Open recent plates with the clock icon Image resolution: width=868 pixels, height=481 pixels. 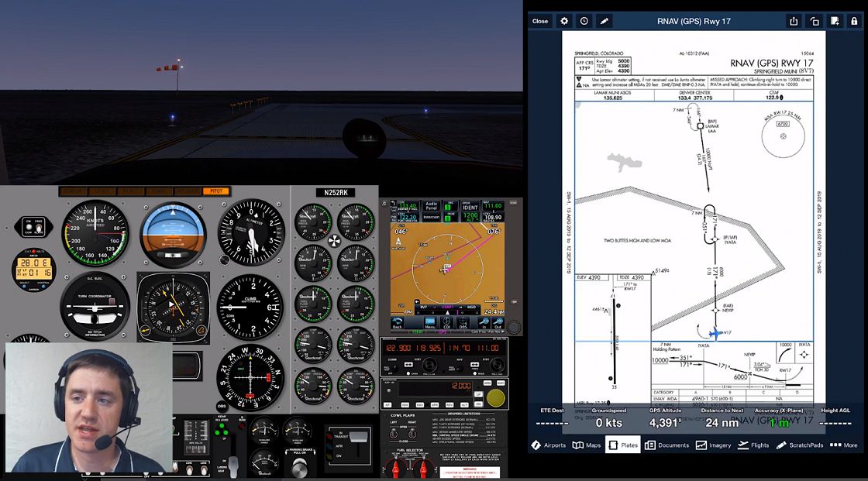click(584, 21)
